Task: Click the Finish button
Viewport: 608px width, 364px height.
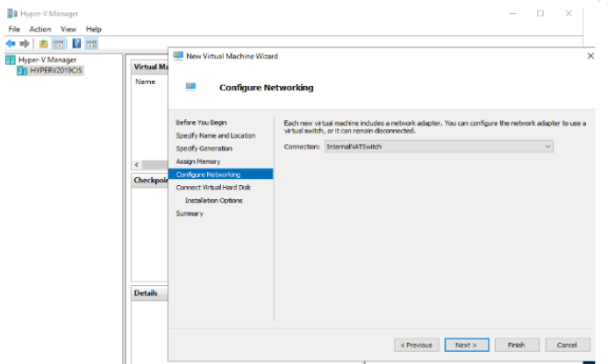Action: coord(517,345)
